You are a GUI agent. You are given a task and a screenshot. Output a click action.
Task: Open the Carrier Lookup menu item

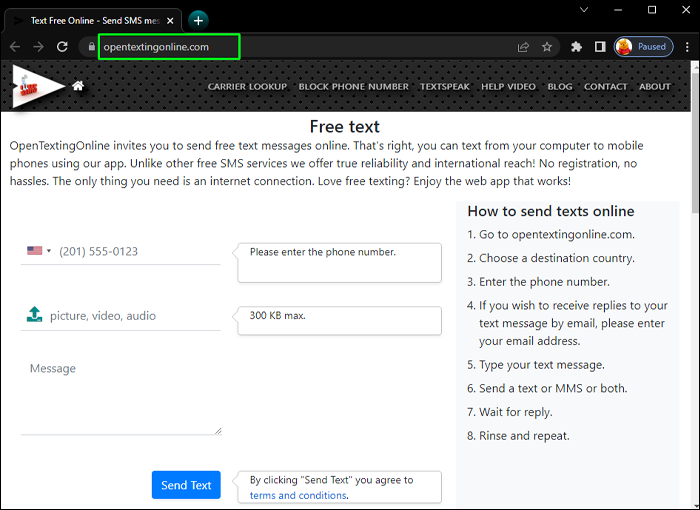[x=248, y=87]
